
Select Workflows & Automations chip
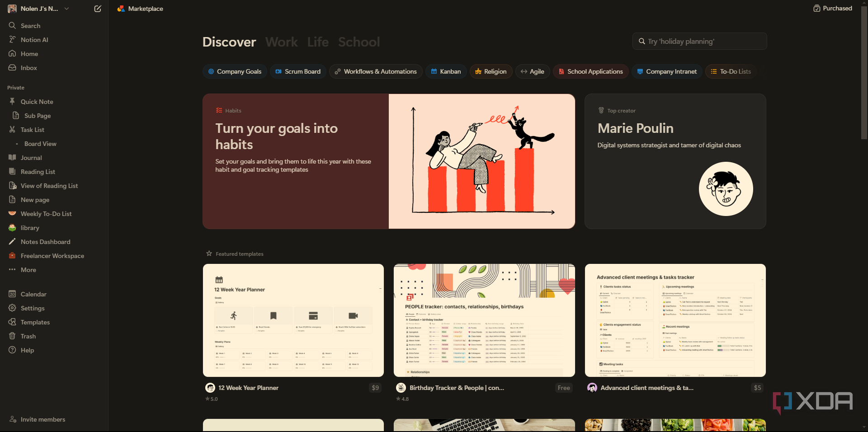click(x=376, y=71)
